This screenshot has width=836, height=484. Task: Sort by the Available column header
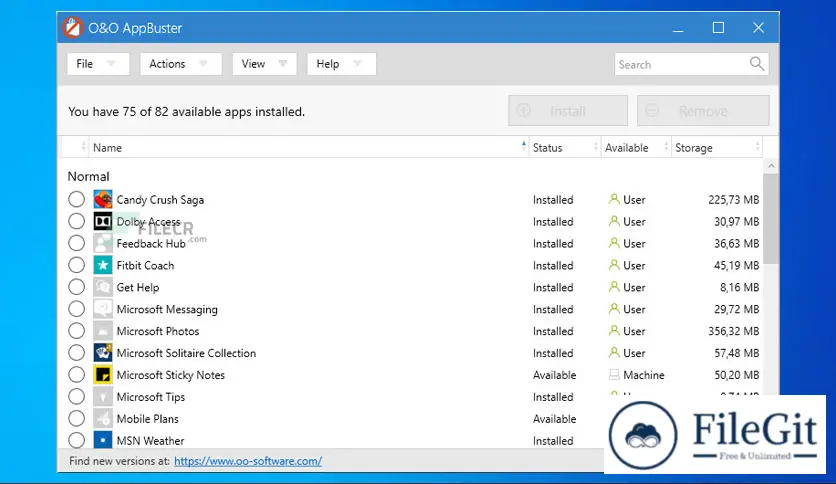pos(636,147)
